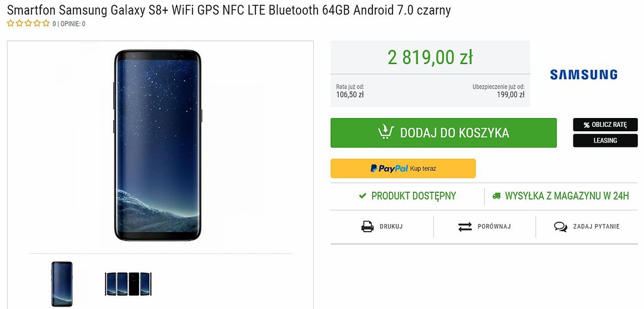Click the Drukuj link

(391, 227)
